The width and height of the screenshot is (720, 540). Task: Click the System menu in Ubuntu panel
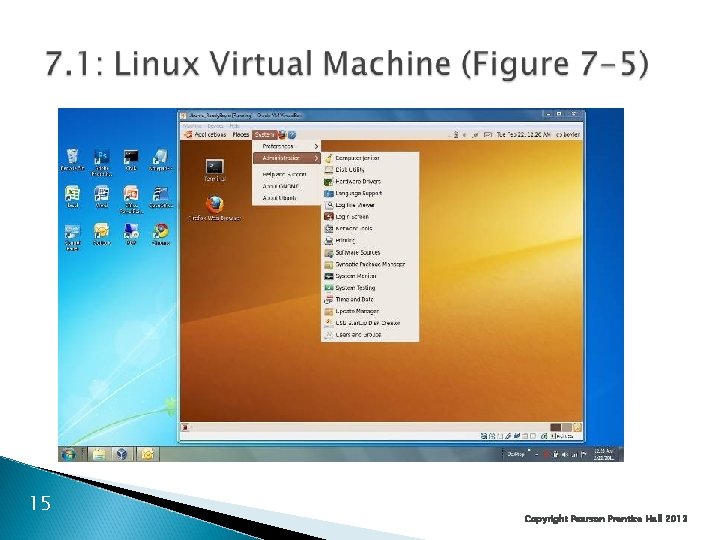[264, 135]
